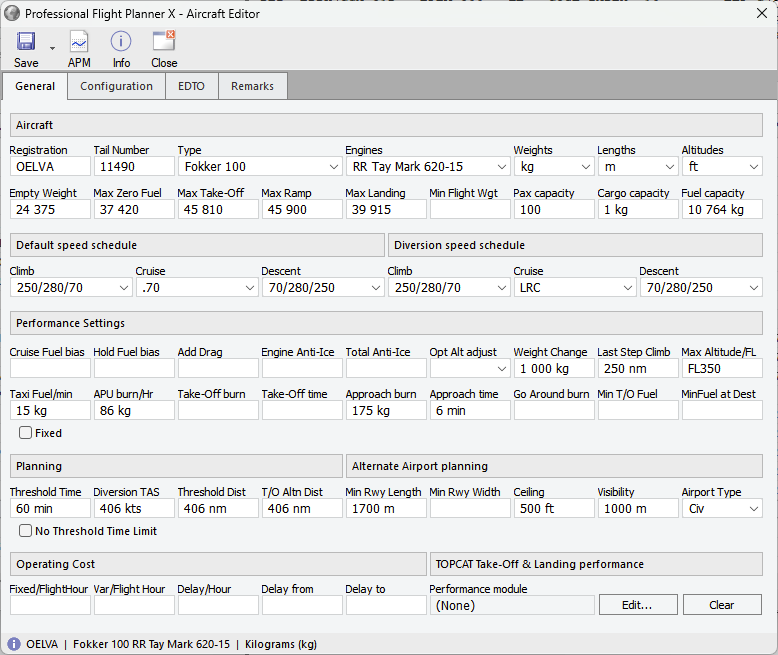Click the APU burn/Hr field
Image resolution: width=778 pixels, height=655 pixels.
click(x=134, y=411)
